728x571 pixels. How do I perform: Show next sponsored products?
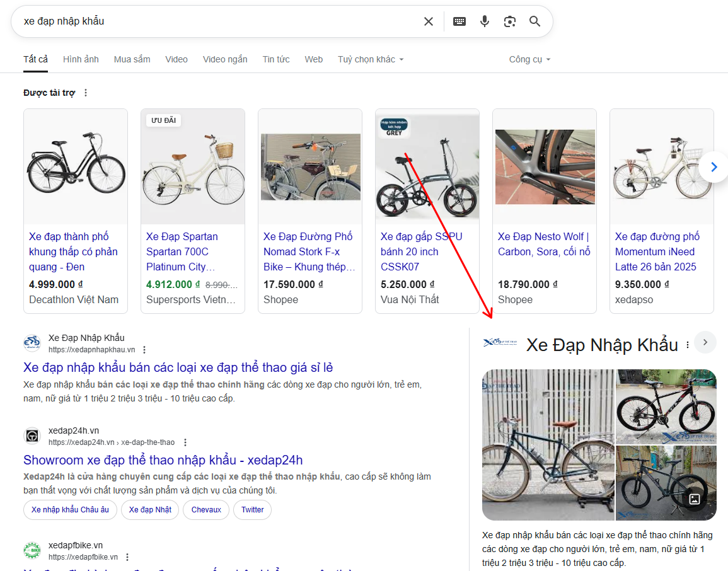[714, 167]
